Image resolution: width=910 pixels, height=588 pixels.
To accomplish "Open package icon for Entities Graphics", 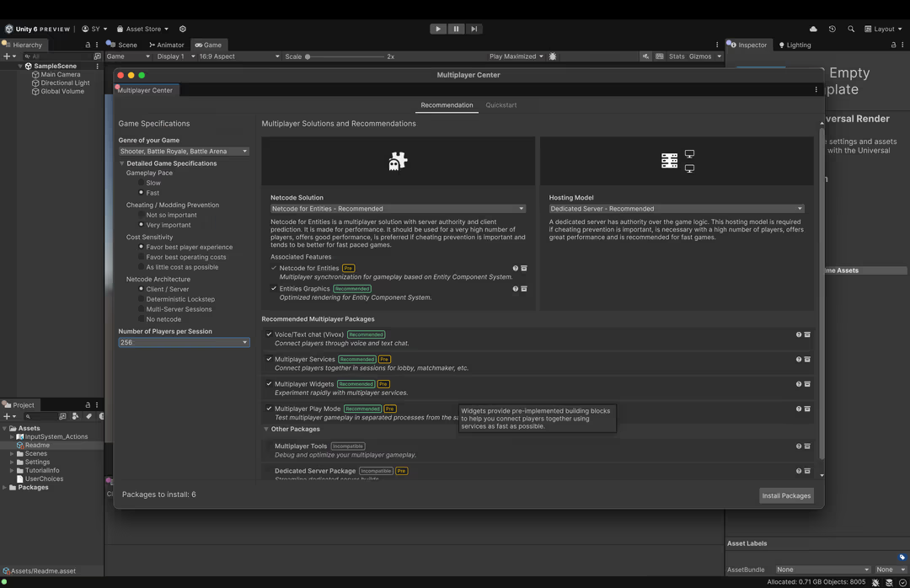I will coord(524,288).
